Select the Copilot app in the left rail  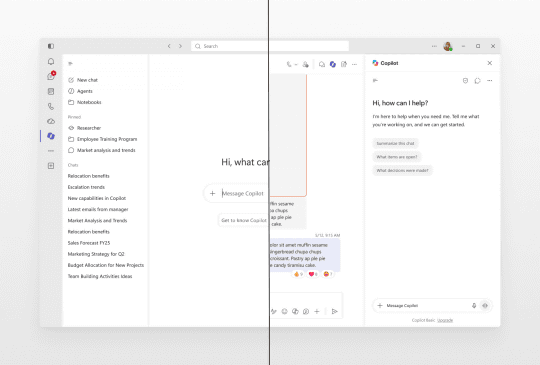51,136
